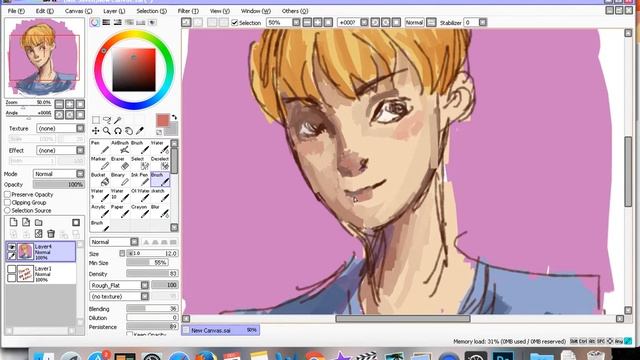Viewport: 640px width, 360px height.
Task: Select the Marker tool
Action: click(100, 164)
